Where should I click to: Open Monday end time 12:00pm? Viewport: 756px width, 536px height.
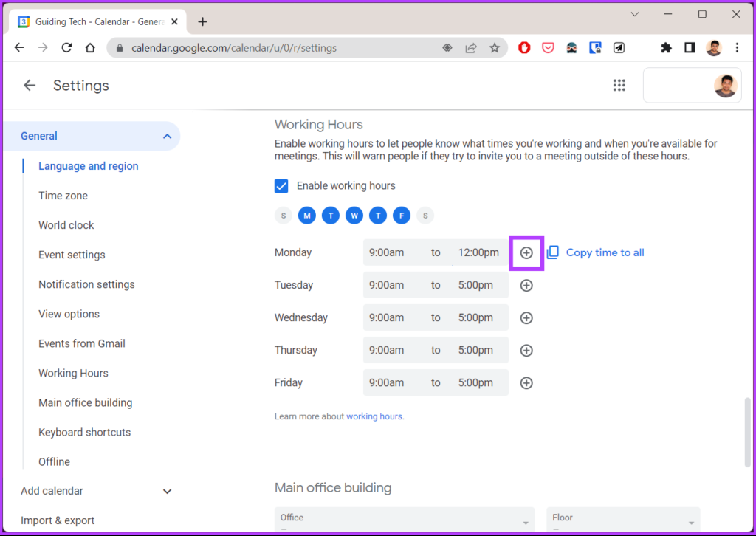pyautogui.click(x=478, y=252)
